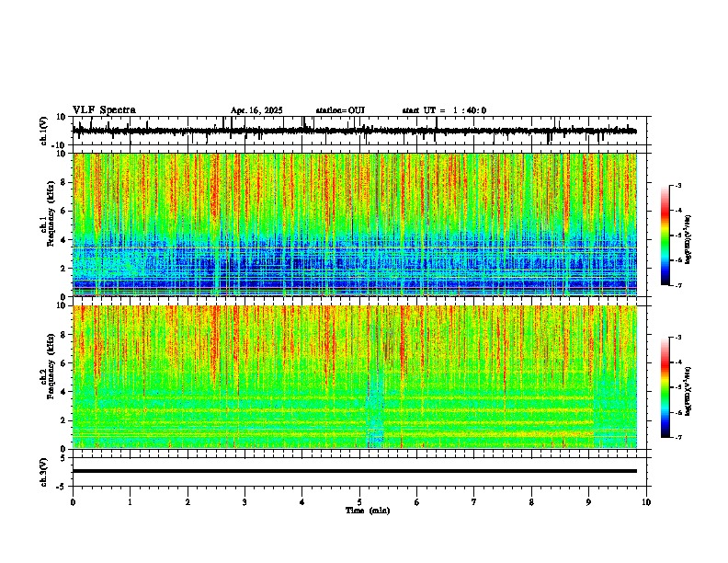Click the "station=OUI" header label

point(340,110)
